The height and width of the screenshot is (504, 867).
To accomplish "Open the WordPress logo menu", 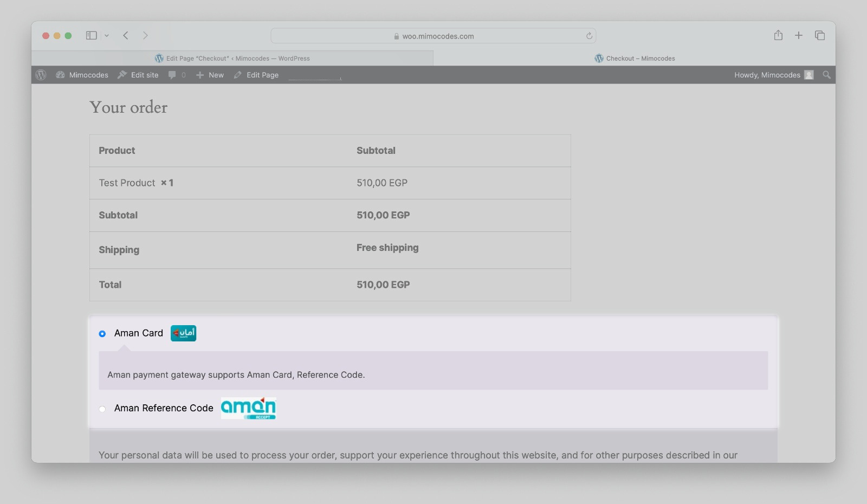I will click(41, 75).
